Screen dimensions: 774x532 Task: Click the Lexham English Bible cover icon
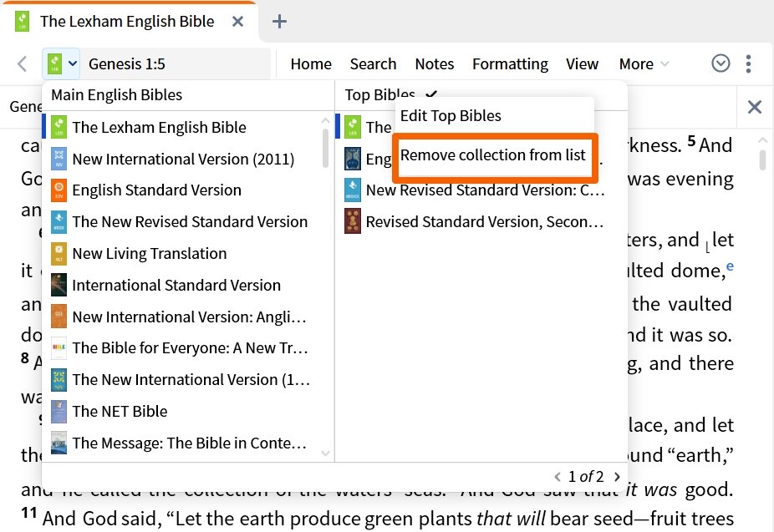pyautogui.click(x=59, y=127)
